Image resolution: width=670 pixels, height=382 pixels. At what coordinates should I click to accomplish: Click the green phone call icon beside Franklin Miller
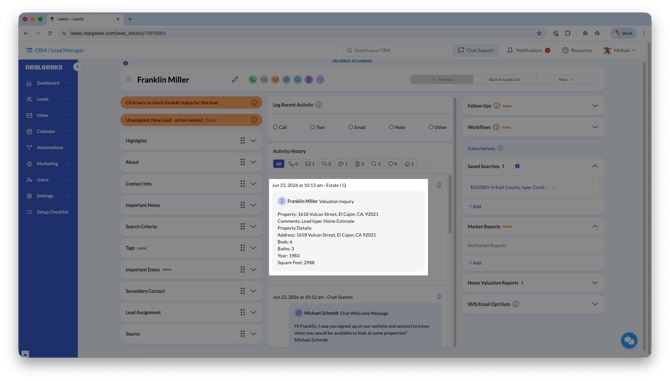click(x=253, y=79)
